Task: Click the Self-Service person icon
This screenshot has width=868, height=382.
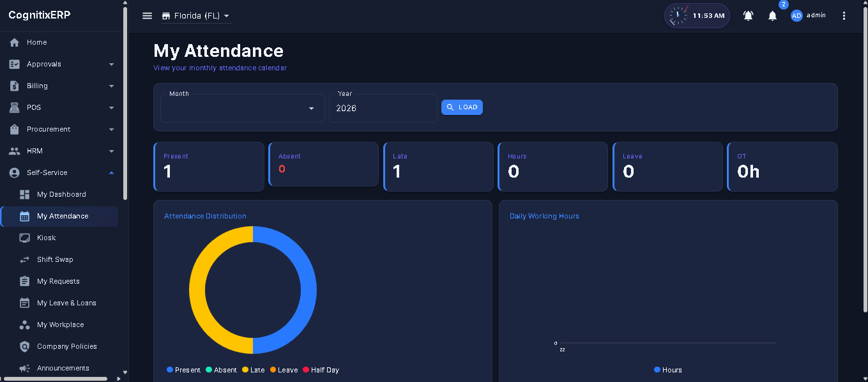Action: 14,173
